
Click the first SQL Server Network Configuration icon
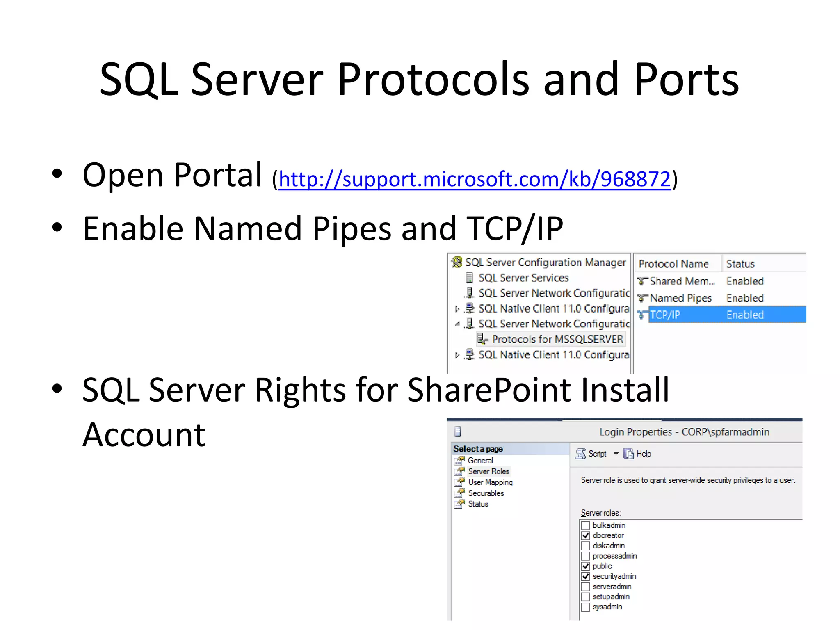(x=470, y=293)
